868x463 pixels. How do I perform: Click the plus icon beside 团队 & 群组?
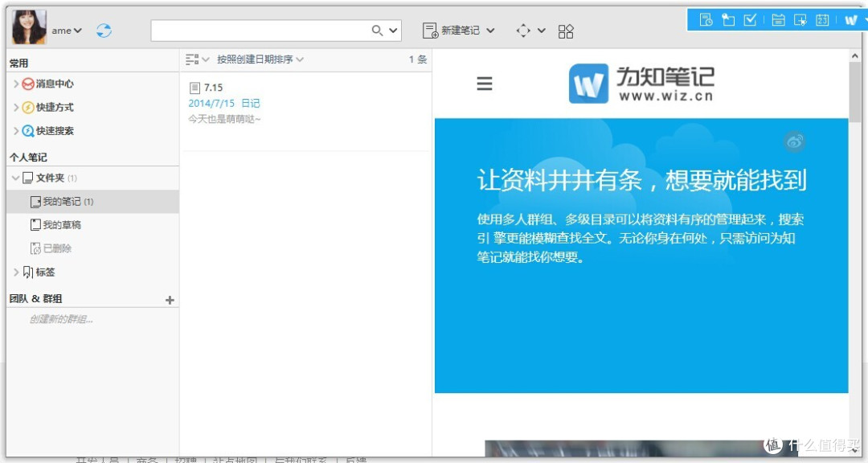[170, 300]
